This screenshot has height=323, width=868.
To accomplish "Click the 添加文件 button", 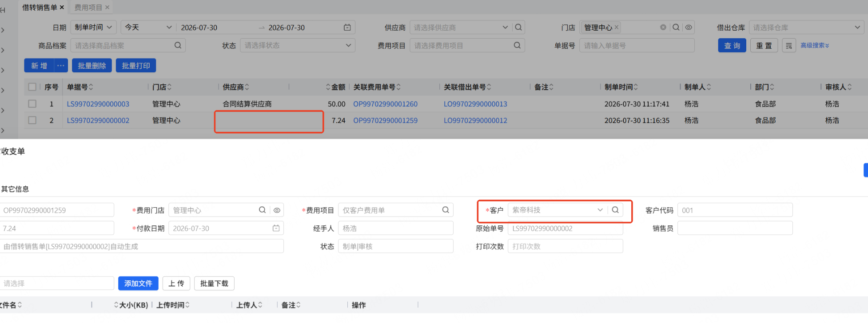I will coord(138,284).
